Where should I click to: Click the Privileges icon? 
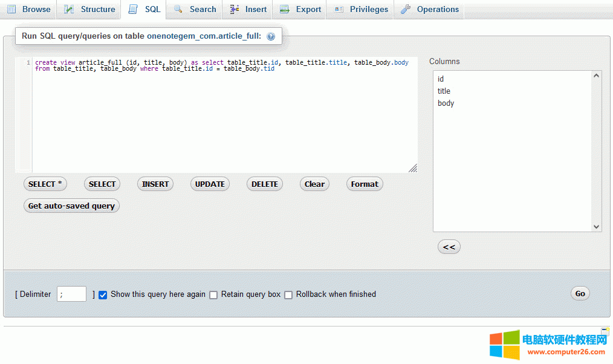click(339, 9)
